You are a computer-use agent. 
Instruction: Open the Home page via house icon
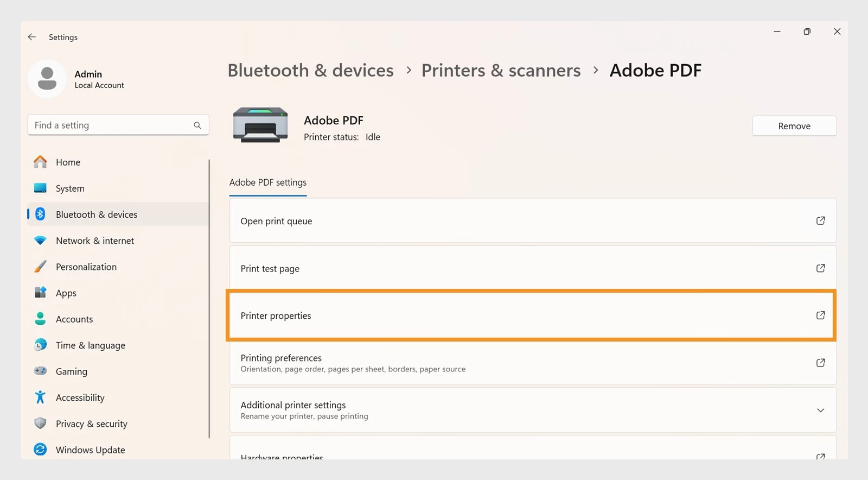click(x=40, y=162)
